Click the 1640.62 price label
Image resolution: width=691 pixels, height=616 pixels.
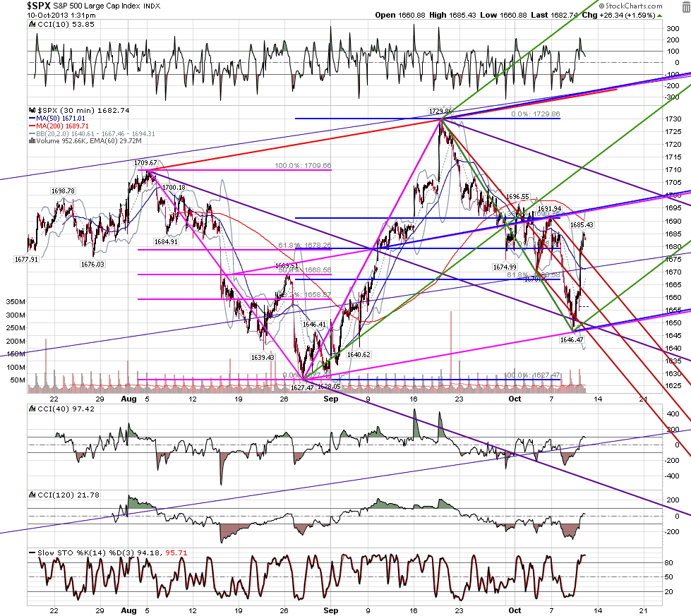[359, 355]
